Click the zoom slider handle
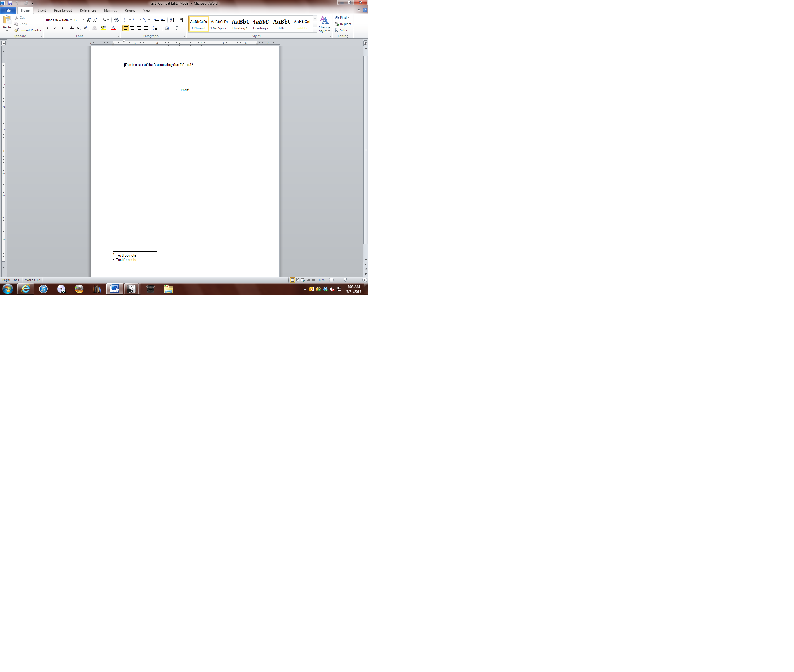794x672 pixels. pos(345,280)
